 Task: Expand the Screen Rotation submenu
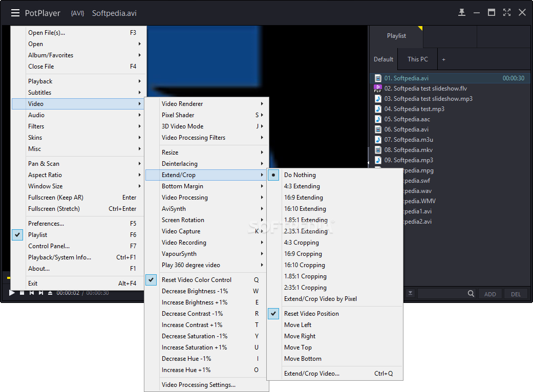point(207,220)
